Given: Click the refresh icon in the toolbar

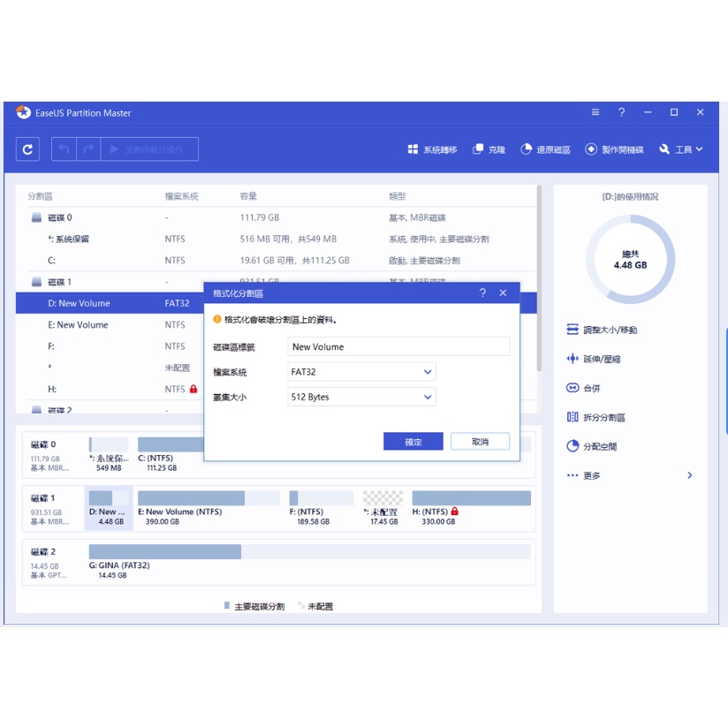Looking at the screenshot, I should click(27, 149).
